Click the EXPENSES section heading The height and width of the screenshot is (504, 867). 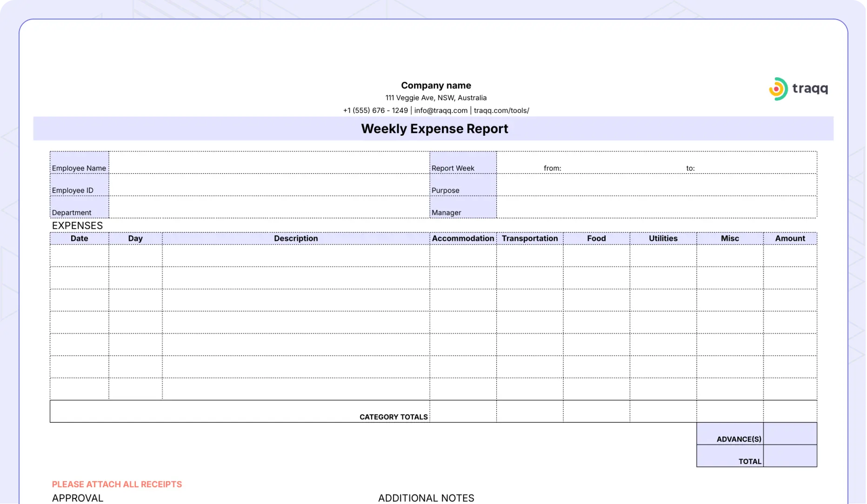coord(77,225)
